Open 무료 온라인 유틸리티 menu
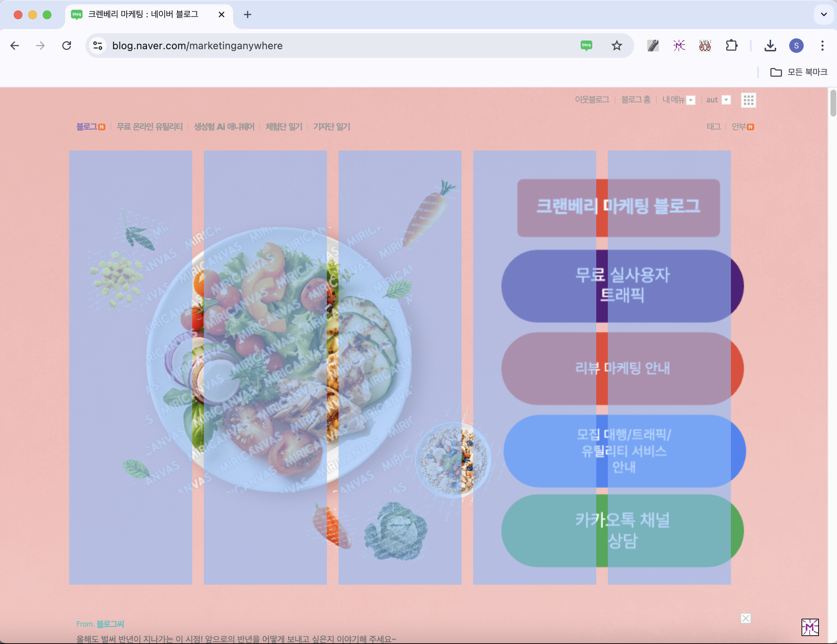 [x=150, y=127]
